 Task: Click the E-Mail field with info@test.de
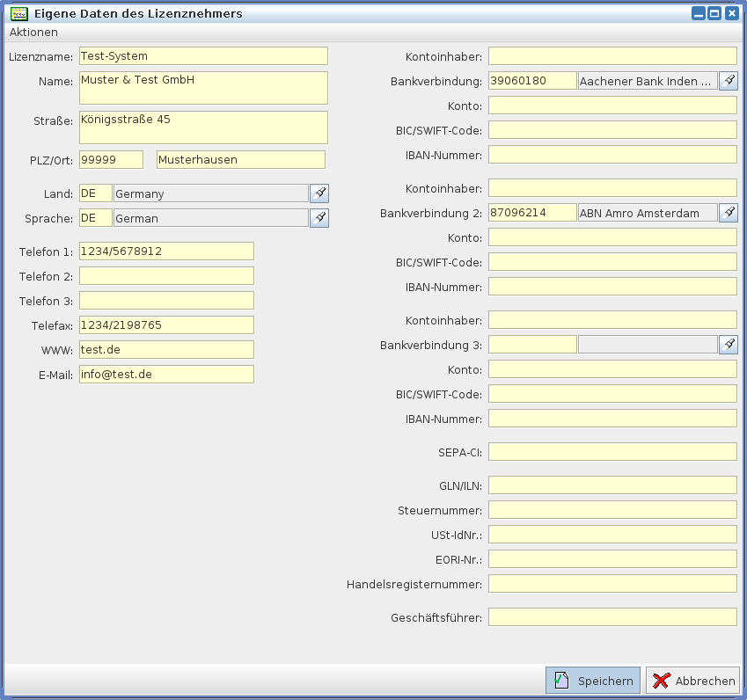(166, 375)
